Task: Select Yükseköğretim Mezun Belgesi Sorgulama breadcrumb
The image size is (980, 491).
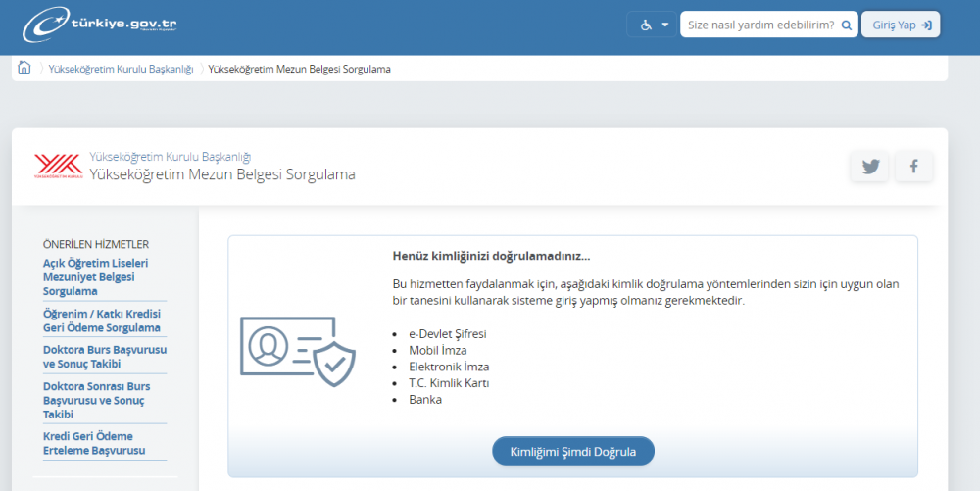Action: [300, 70]
